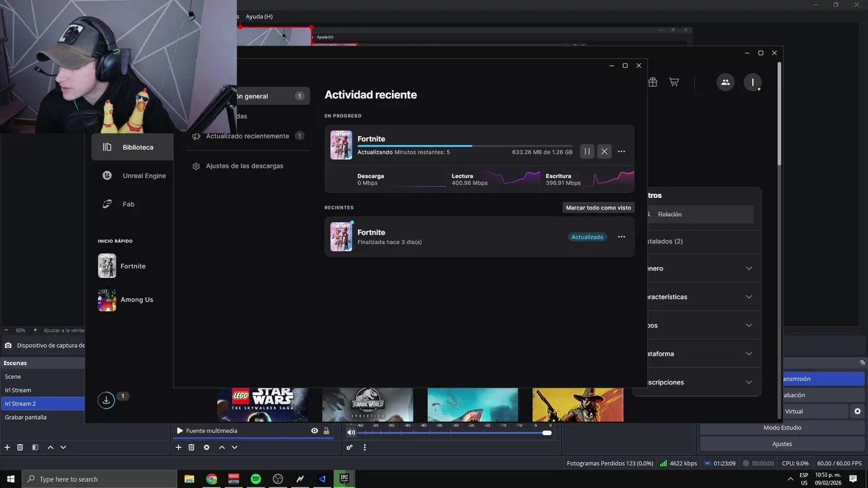Click Modo Estudio in OBS controls
This screenshot has width=868, height=488.
782,428
